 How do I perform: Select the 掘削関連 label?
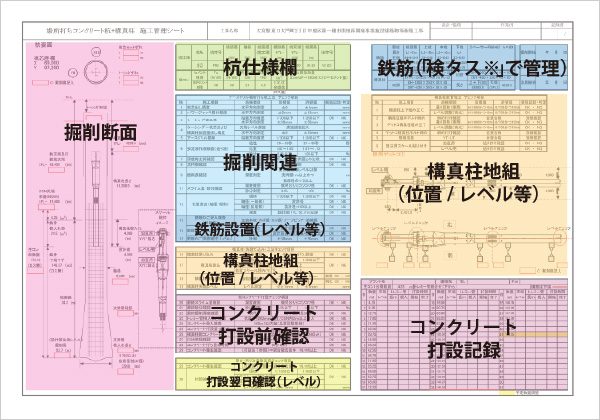tap(261, 162)
